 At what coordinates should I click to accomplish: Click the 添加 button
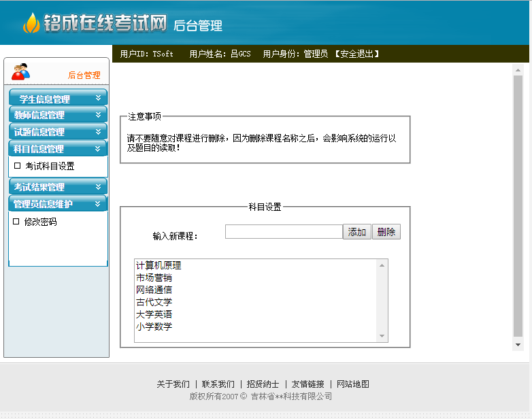click(x=357, y=232)
